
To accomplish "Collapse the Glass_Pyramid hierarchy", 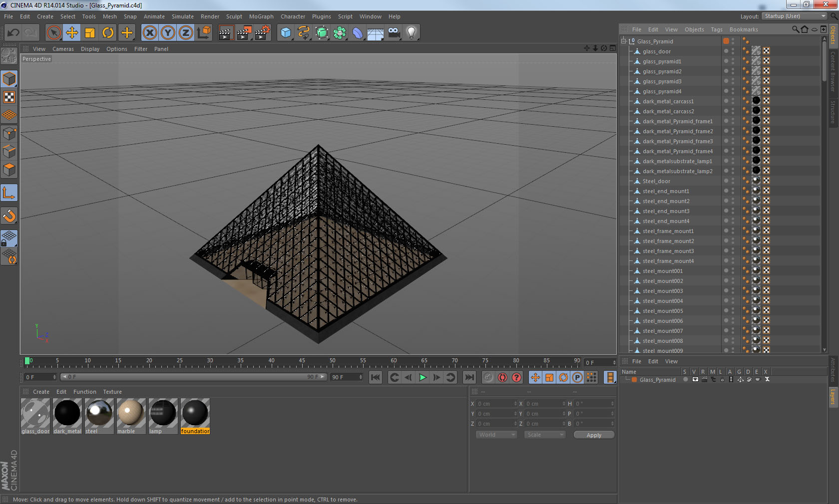I will pyautogui.click(x=624, y=41).
